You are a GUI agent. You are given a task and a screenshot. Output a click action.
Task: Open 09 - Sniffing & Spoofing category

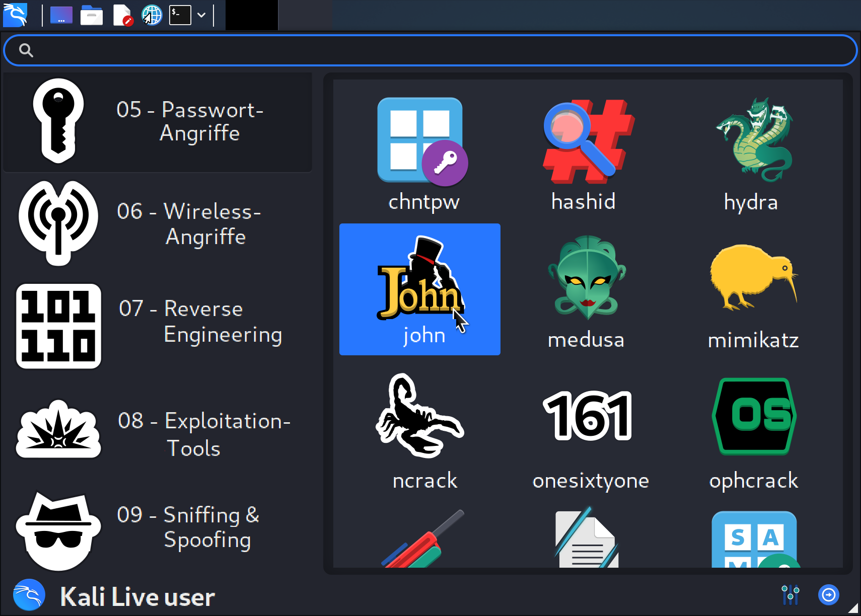click(x=158, y=527)
